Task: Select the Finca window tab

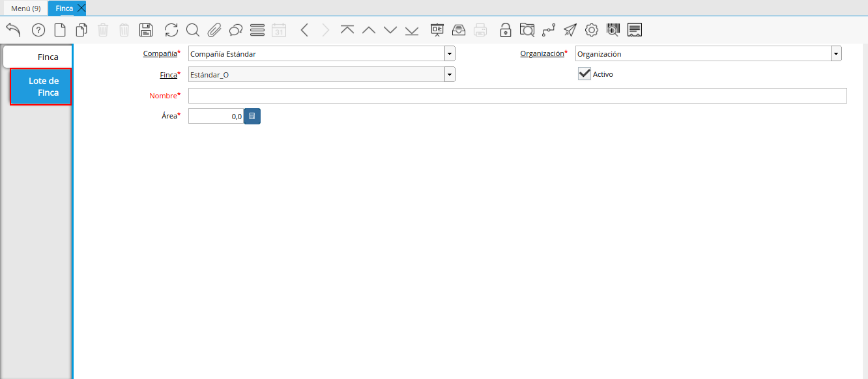Action: coord(64,8)
